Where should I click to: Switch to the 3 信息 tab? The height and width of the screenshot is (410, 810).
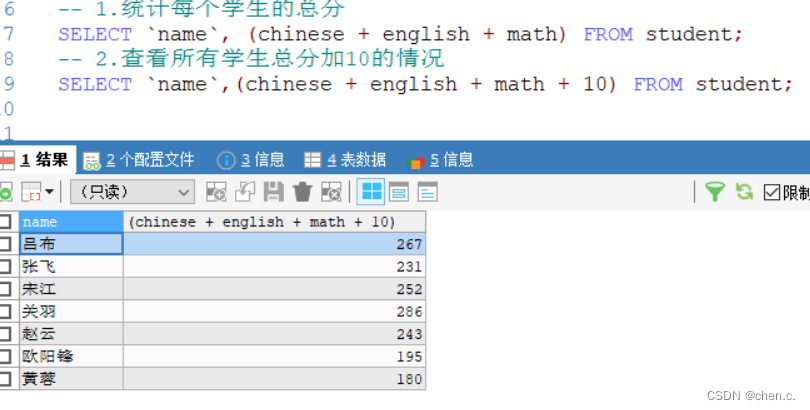(x=251, y=160)
